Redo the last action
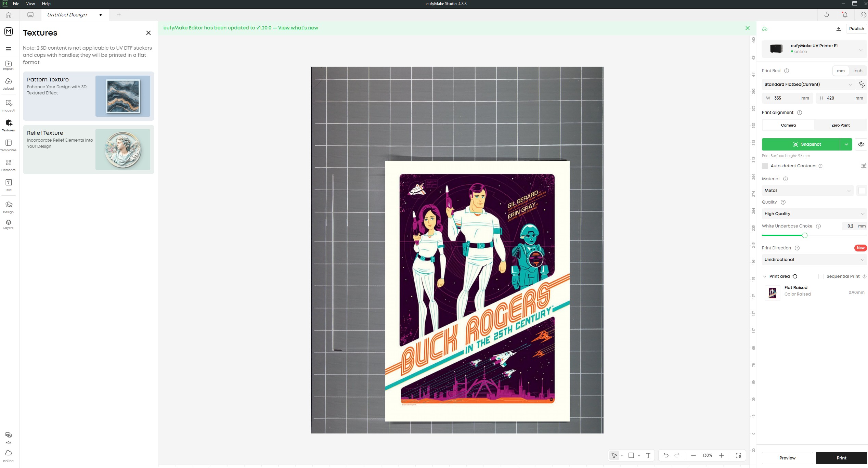The image size is (868, 468). 677,455
